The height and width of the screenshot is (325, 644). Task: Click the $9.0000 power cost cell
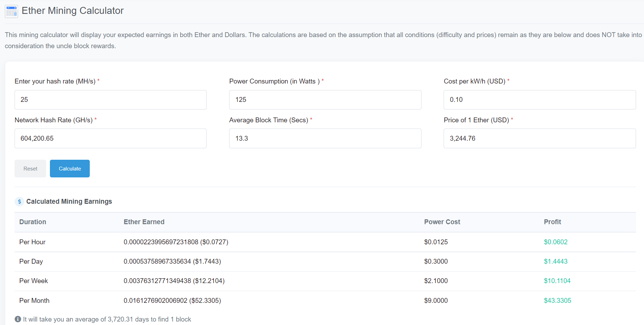coord(436,301)
